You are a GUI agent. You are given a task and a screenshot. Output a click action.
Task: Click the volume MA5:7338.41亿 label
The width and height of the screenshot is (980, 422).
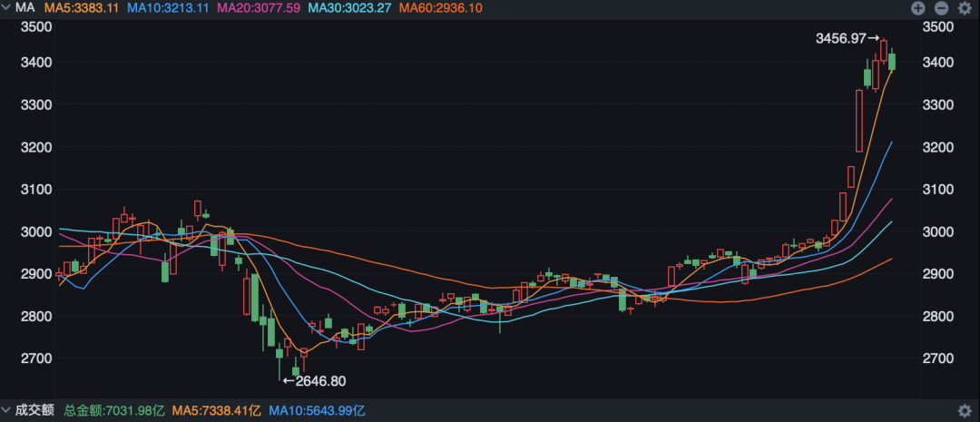pyautogui.click(x=213, y=411)
